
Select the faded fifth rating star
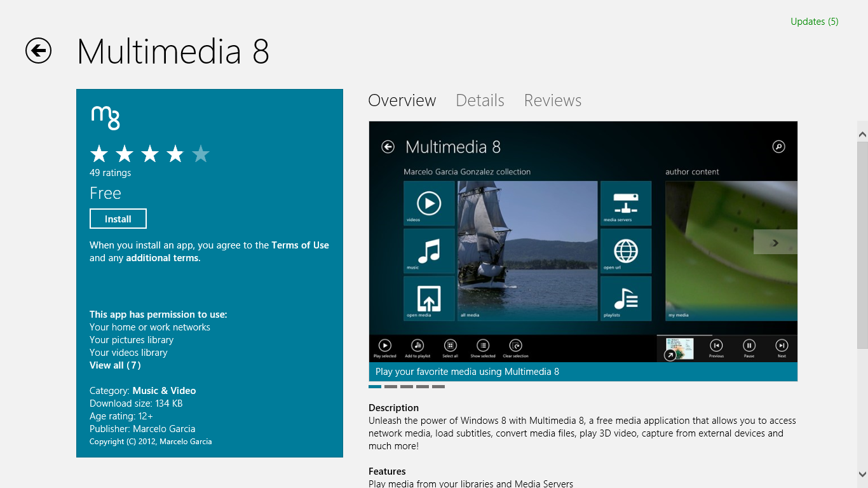tap(201, 154)
